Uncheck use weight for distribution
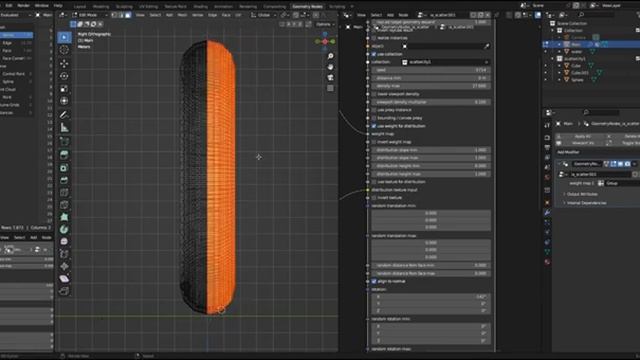 click(x=374, y=126)
